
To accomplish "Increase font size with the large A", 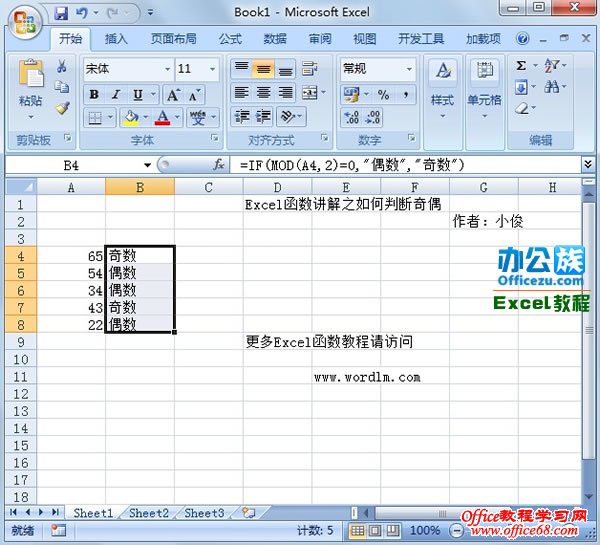I will click(173, 95).
